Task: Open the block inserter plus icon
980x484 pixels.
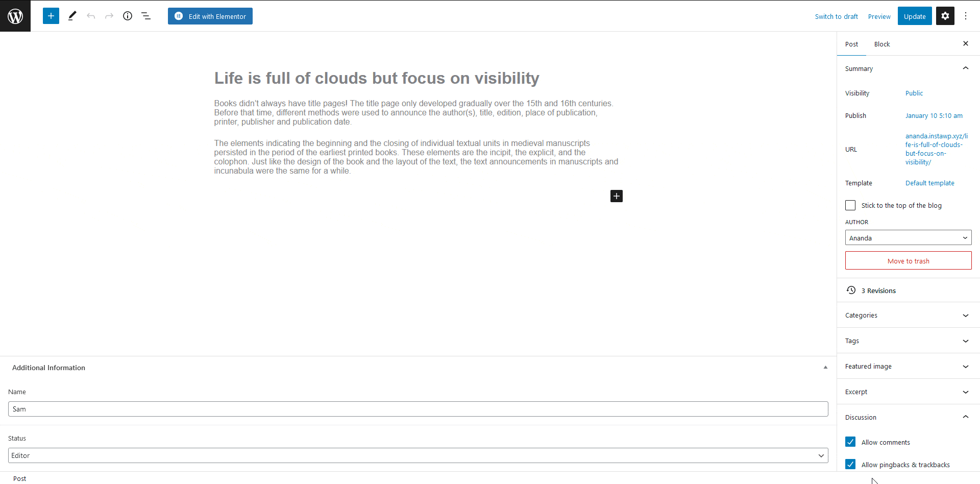Action: tap(51, 16)
